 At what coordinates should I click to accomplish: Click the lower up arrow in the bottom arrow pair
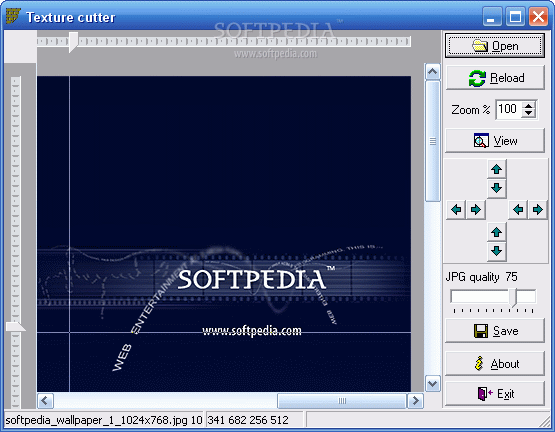pyautogui.click(x=496, y=232)
